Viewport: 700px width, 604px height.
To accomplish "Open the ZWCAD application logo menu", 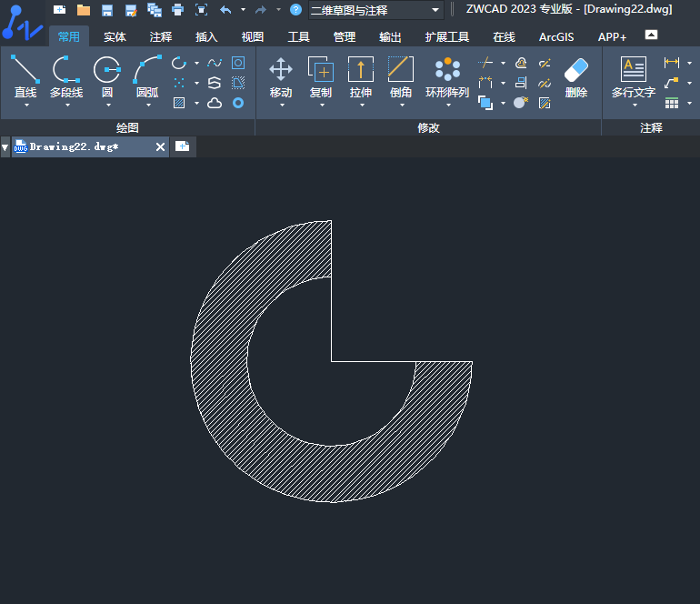I will click(x=22, y=23).
